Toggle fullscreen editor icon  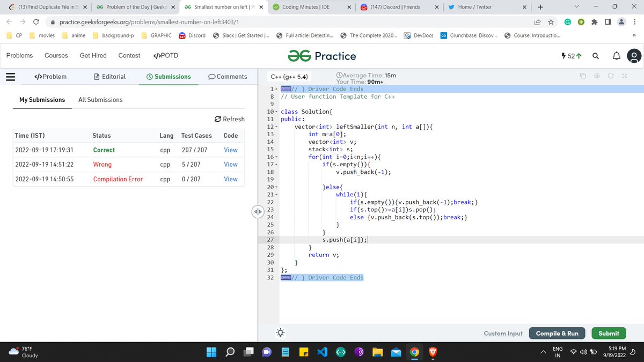625,76
